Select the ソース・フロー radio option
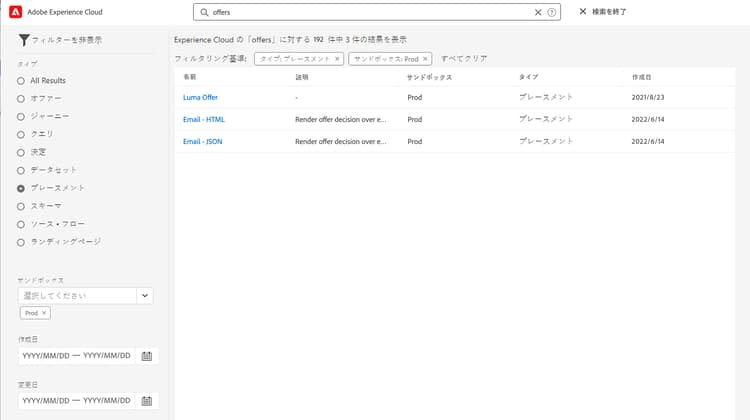Image resolution: width=750 pixels, height=420 pixels. (21, 224)
